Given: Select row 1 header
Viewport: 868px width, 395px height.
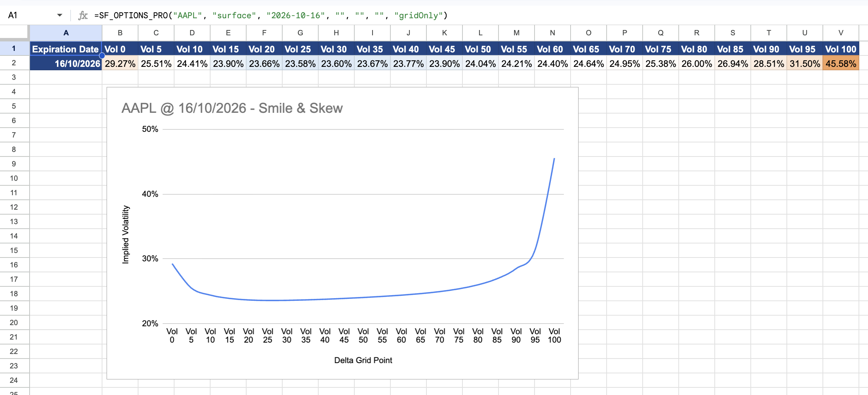Looking at the screenshot, I should click(14, 48).
